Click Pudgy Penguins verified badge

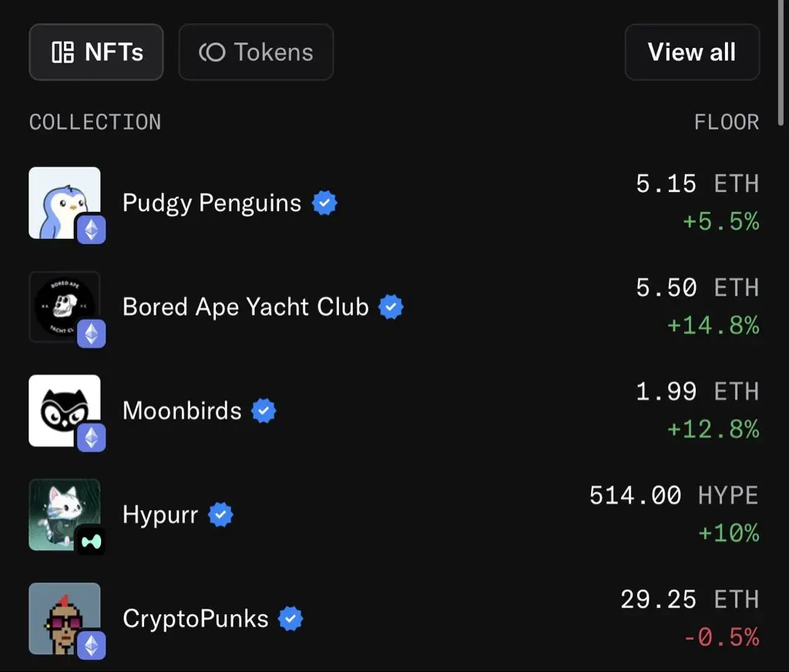pos(324,203)
